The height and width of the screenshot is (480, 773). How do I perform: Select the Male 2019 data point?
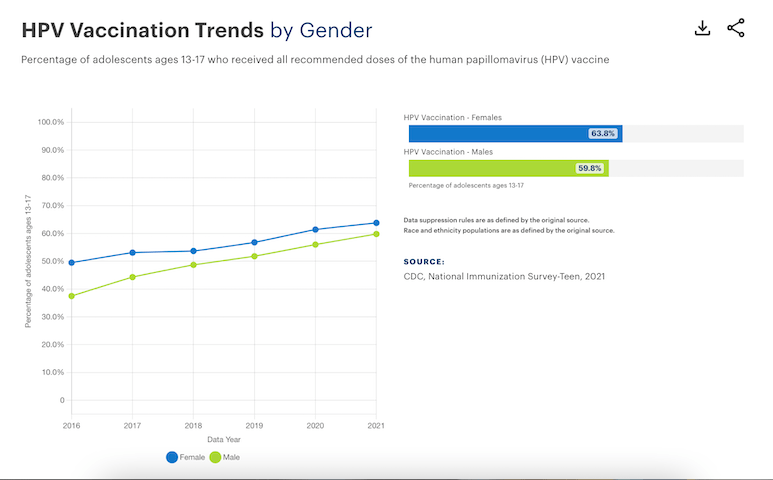(254, 256)
